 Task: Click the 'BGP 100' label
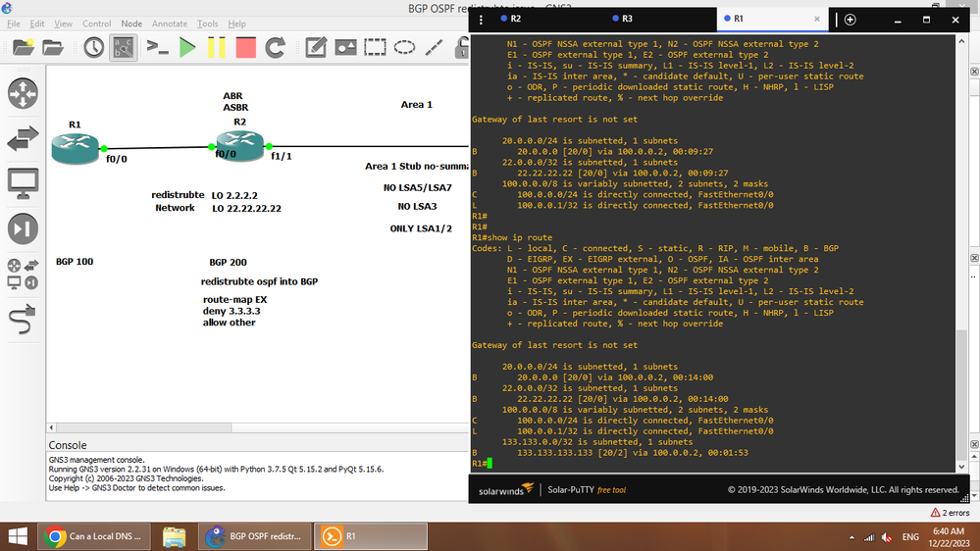click(x=75, y=262)
